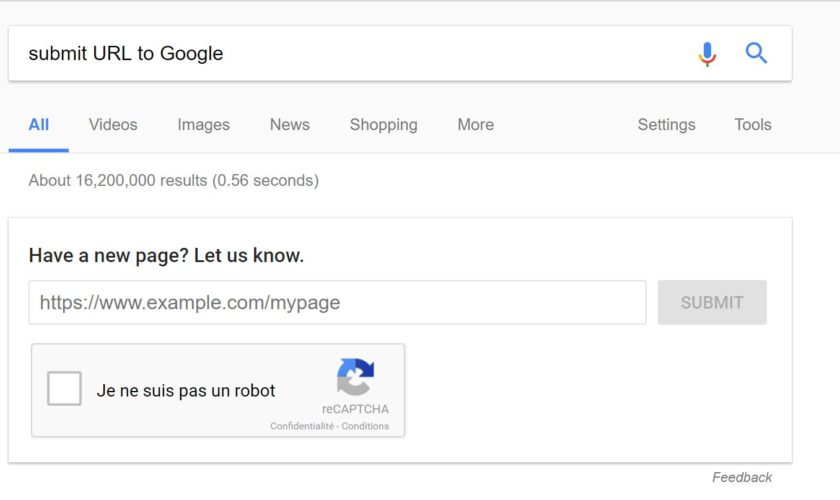This screenshot has width=840, height=500.
Task: Click the Feedback link
Action: [x=742, y=477]
